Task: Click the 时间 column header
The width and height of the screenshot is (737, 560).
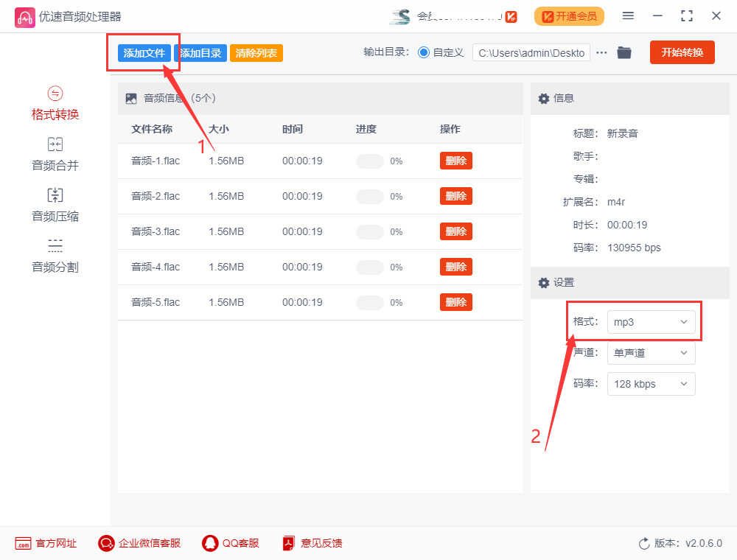Action: 293,129
